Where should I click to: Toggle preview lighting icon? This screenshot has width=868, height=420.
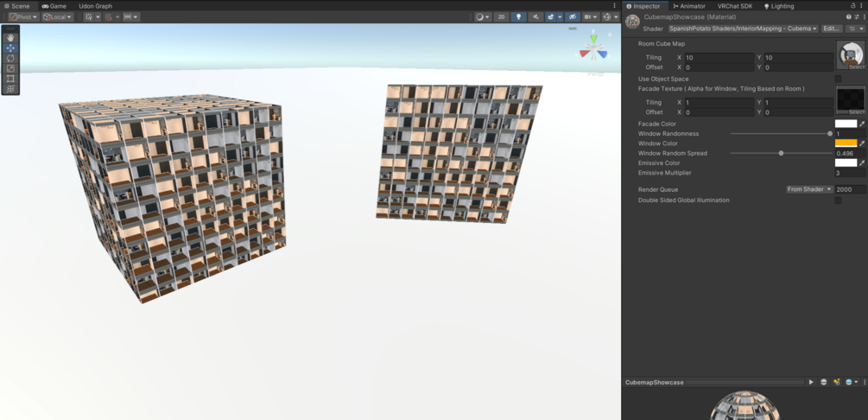[x=836, y=382]
